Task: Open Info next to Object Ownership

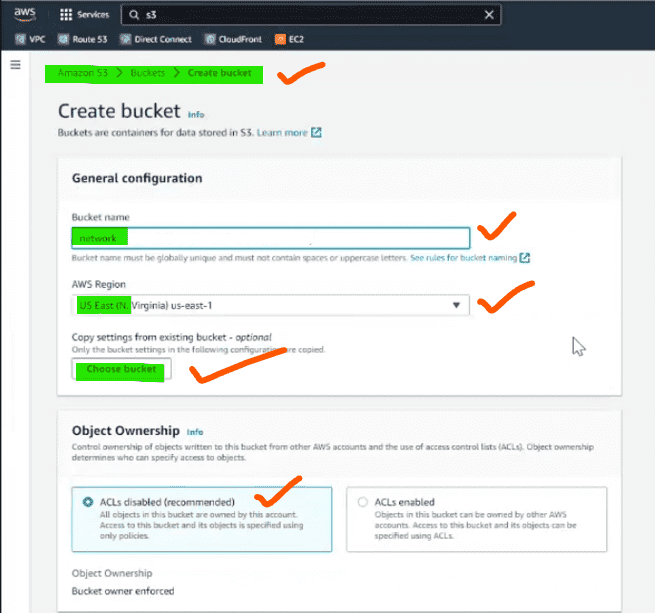Action: [195, 432]
